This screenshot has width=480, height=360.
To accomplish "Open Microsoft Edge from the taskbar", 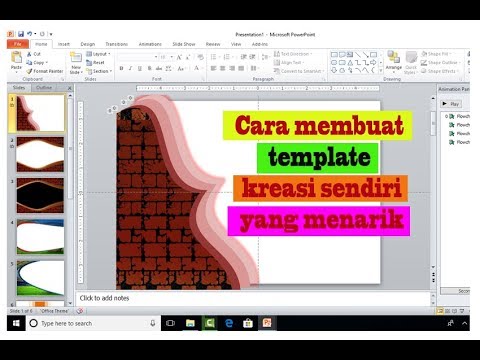I will [229, 323].
